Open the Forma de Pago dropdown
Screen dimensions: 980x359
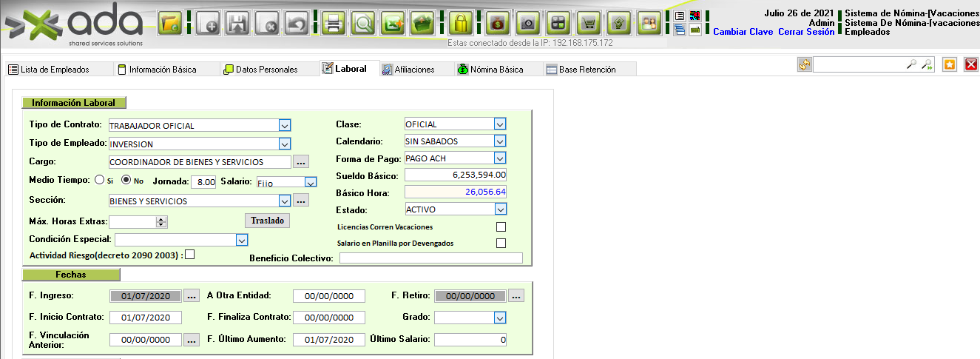click(499, 158)
